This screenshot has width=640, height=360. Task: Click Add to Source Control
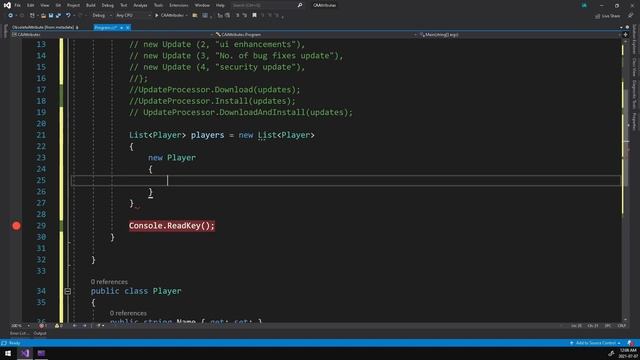(x=595, y=343)
